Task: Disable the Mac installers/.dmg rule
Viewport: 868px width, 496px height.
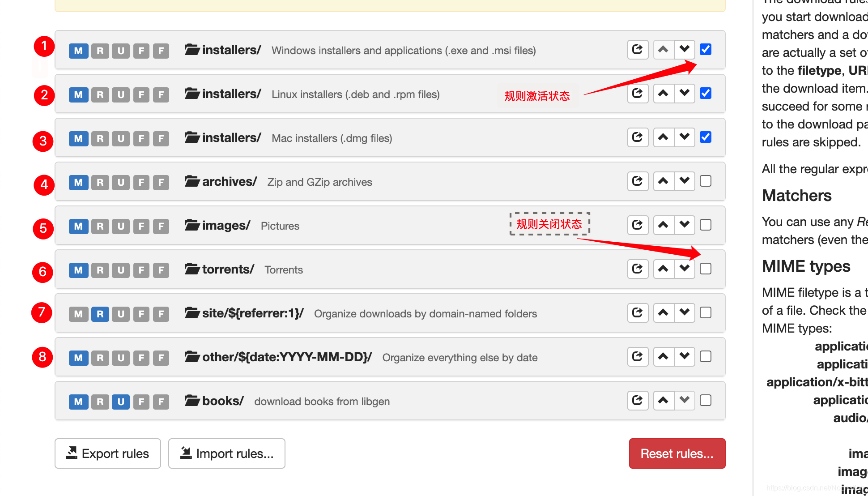Action: coord(705,137)
